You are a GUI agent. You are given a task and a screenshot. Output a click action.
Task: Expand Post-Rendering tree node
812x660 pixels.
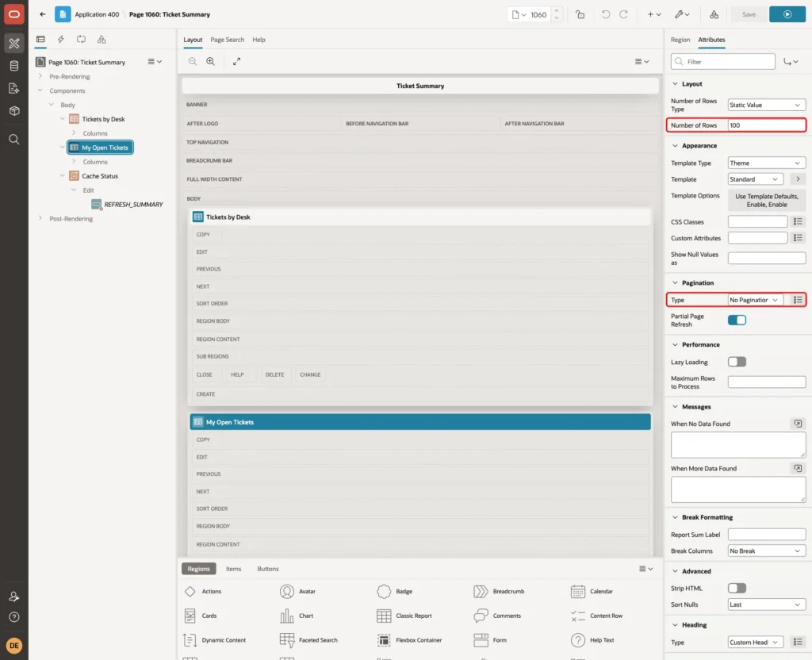[40, 218]
